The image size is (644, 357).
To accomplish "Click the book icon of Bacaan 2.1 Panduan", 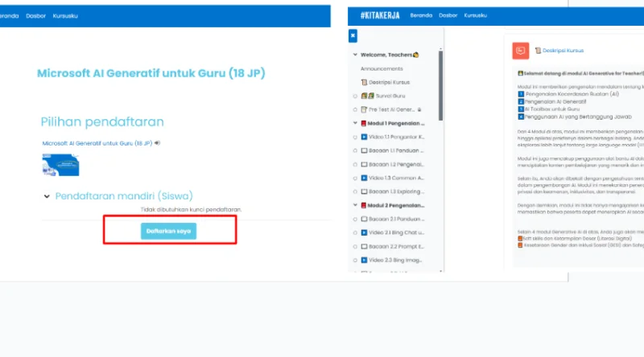I will coord(364,220).
